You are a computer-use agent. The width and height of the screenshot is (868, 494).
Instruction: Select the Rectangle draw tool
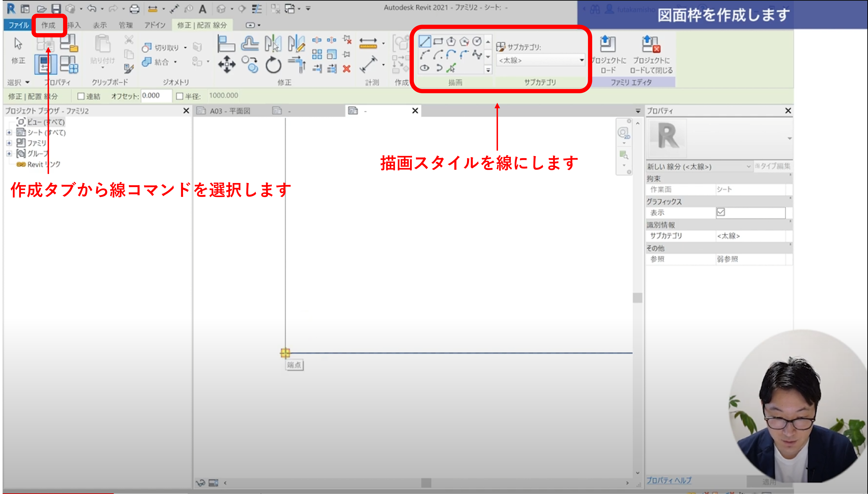[x=438, y=42]
